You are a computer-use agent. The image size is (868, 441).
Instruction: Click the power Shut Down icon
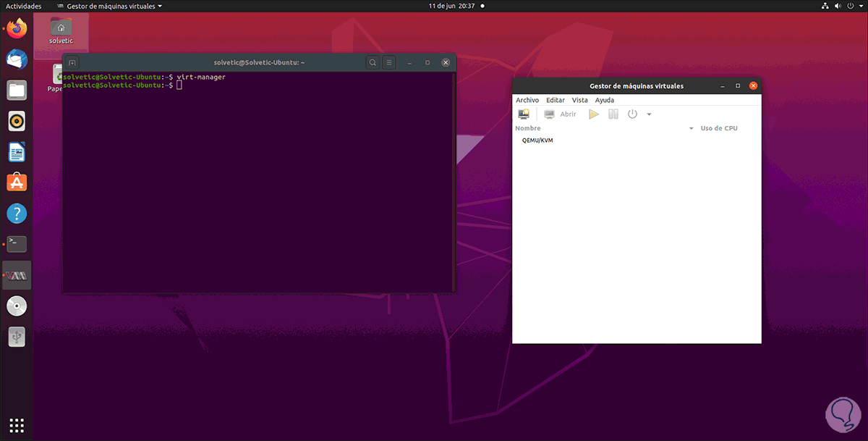[632, 114]
